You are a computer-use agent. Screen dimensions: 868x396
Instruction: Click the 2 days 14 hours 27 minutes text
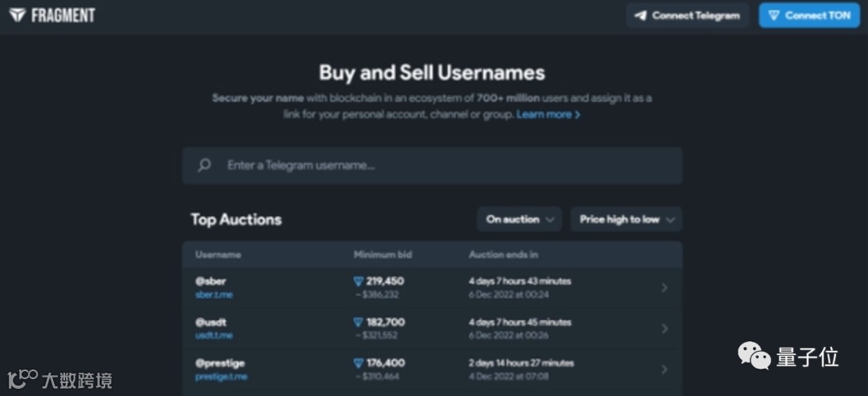pos(521,363)
